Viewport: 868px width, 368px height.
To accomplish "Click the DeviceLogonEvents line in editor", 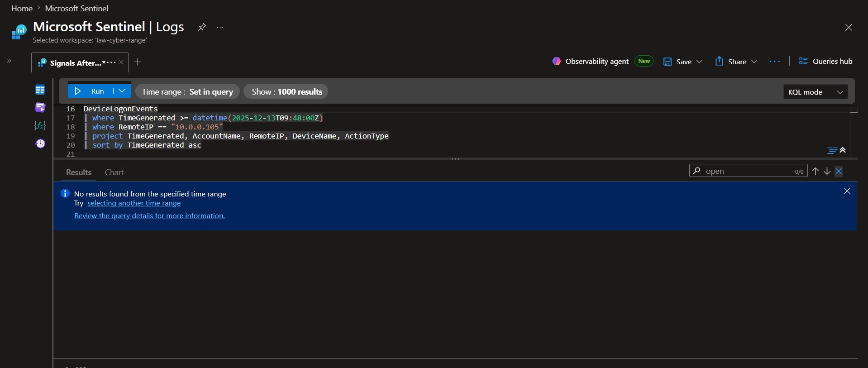I will [120, 109].
